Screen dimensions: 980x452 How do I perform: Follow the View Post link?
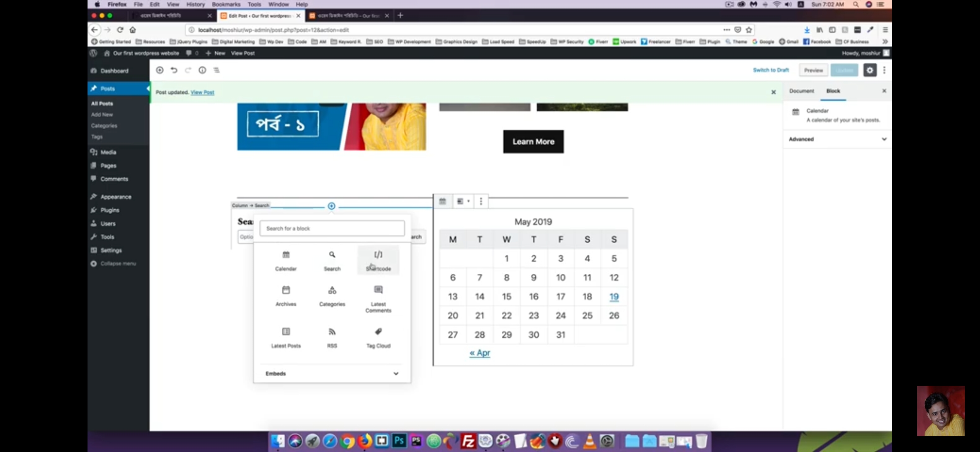202,92
